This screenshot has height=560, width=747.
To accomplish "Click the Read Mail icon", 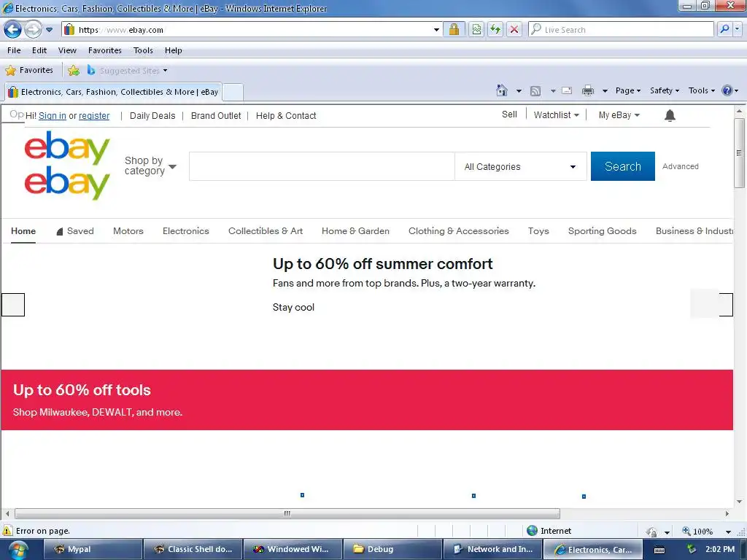I will pyautogui.click(x=567, y=90).
